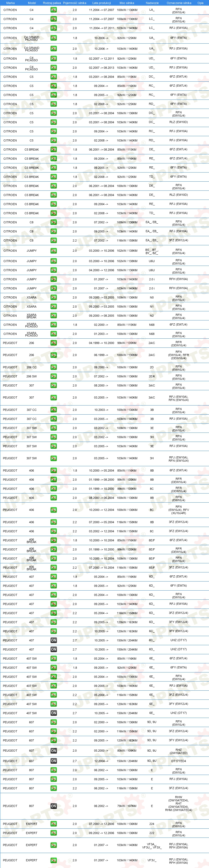This screenshot has height=868, width=209.
Task: Click petrol icon in Peugeot 406 Break 1.8 row
Action: click(53, 540)
